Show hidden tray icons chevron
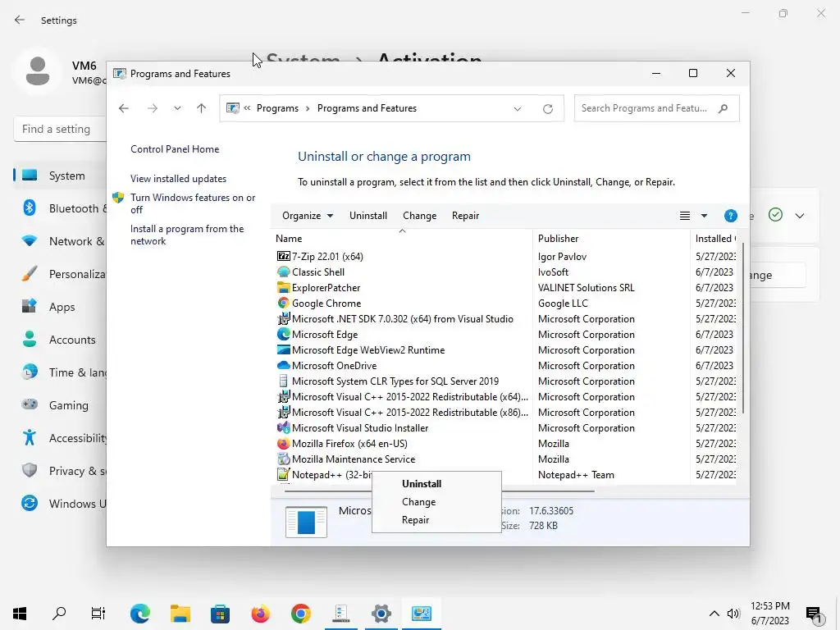 click(714, 614)
